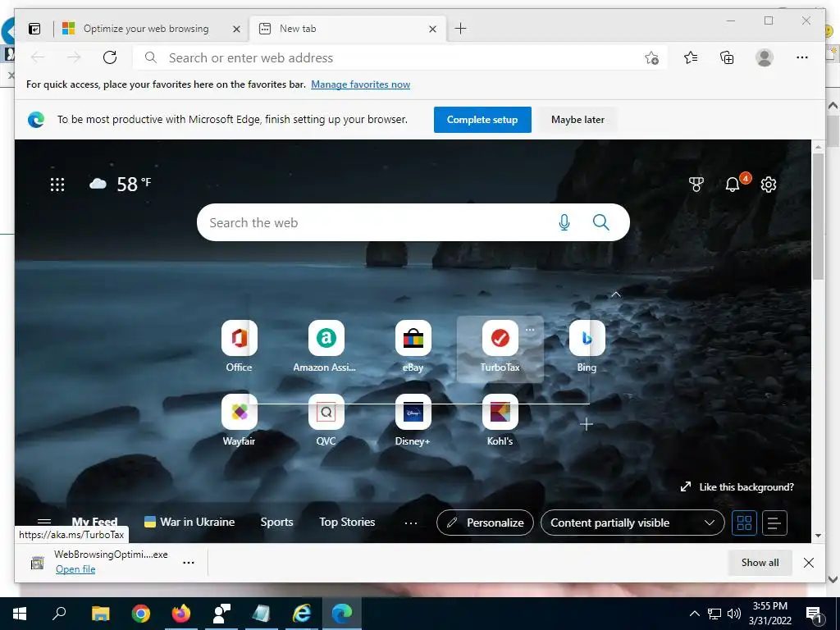Select My Feed section
The width and height of the screenshot is (840, 630).
click(x=94, y=522)
